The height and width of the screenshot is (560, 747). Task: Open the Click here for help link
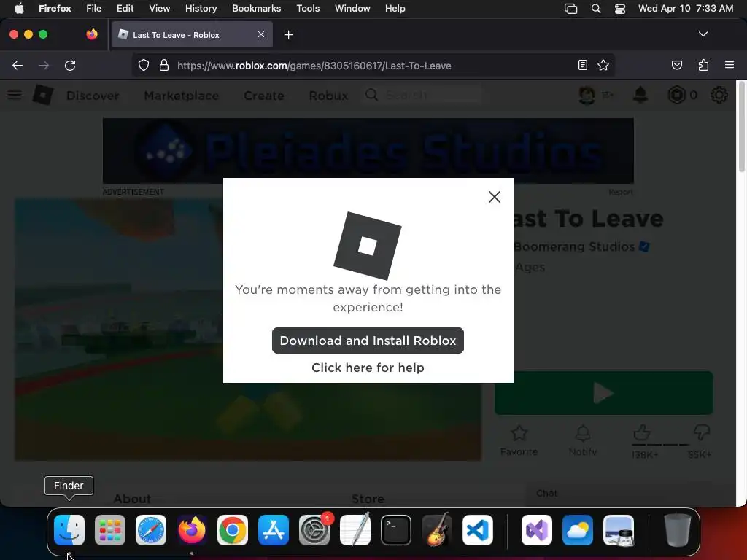tap(368, 367)
